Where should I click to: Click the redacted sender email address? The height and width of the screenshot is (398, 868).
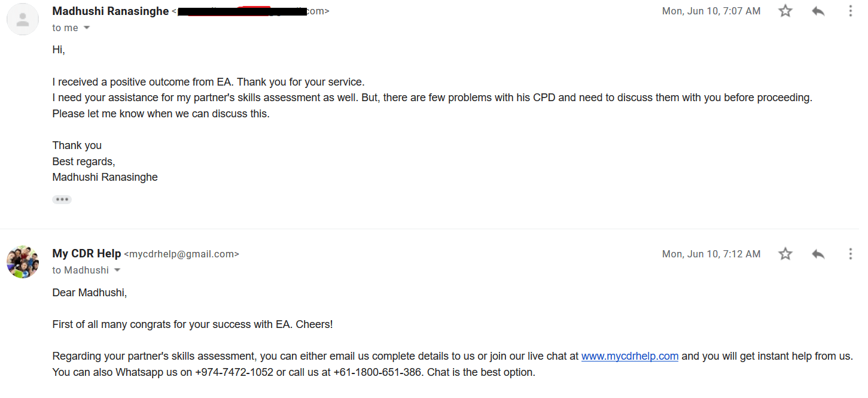251,10
